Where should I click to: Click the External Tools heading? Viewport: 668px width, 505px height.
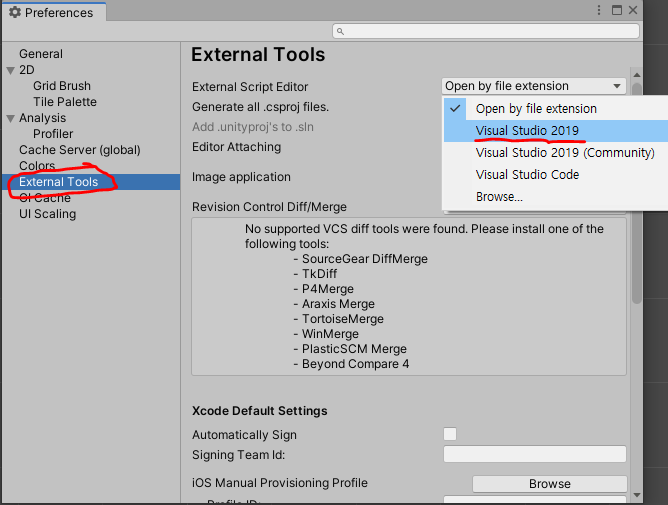[258, 55]
